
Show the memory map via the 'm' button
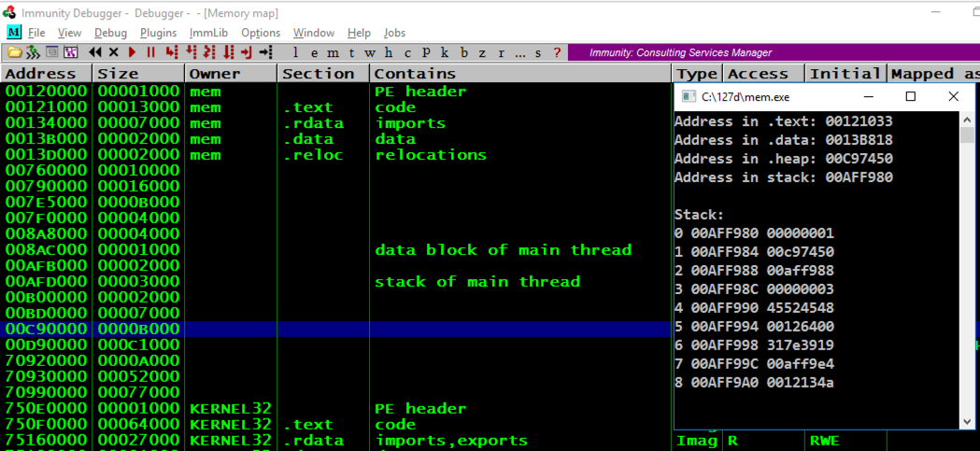point(334,52)
